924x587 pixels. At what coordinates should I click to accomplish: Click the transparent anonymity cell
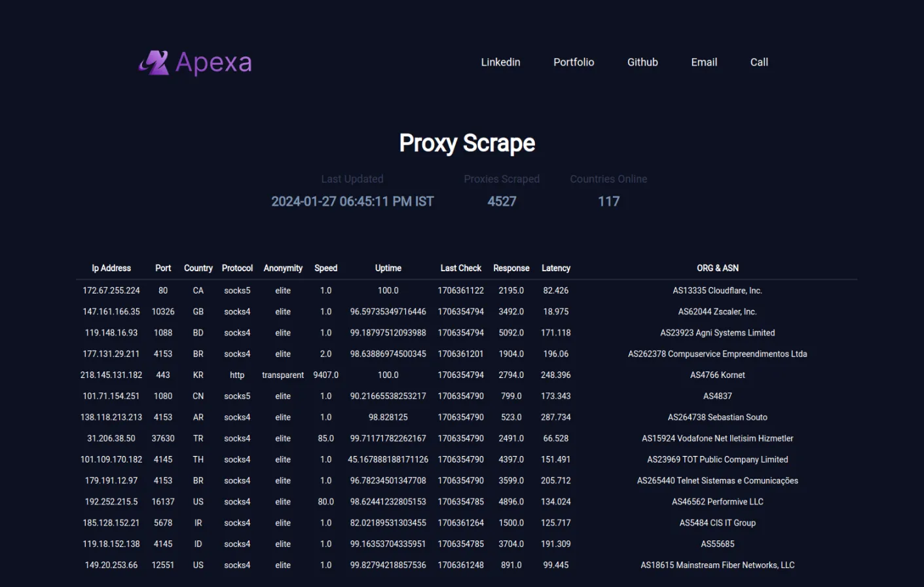click(x=283, y=375)
